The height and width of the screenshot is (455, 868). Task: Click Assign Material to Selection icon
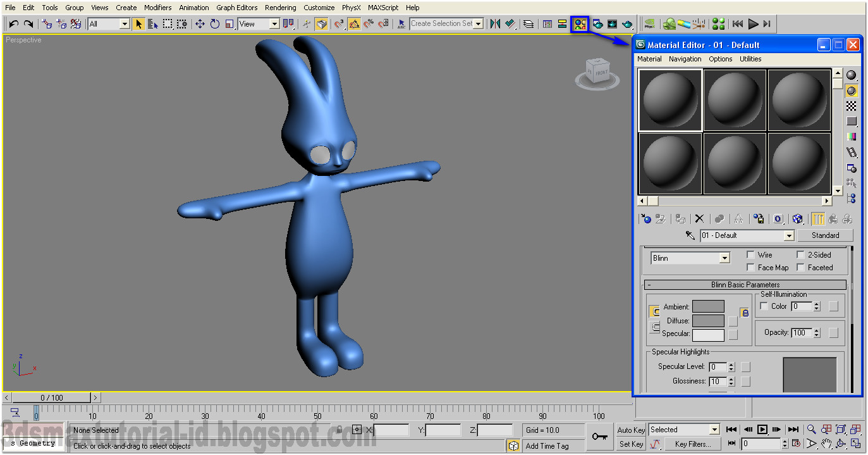(x=680, y=219)
